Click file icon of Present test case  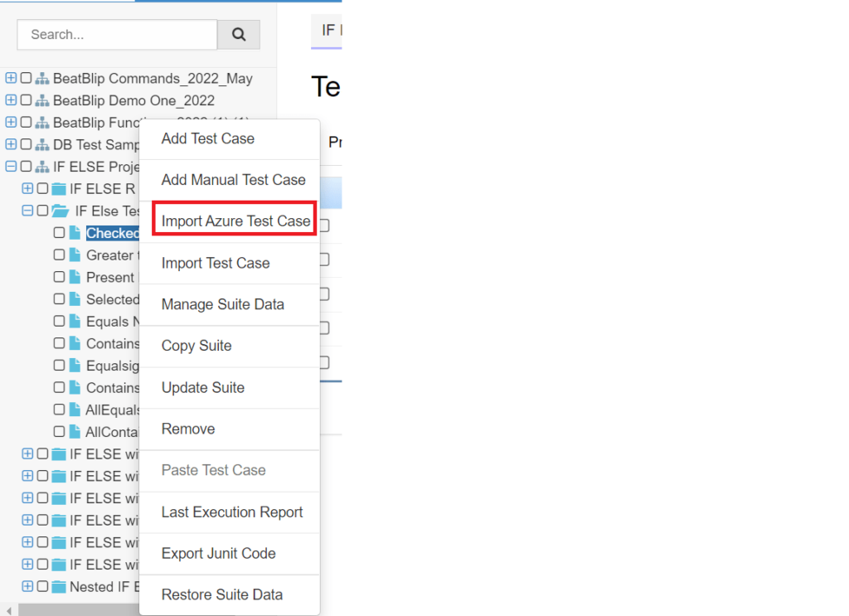75,277
